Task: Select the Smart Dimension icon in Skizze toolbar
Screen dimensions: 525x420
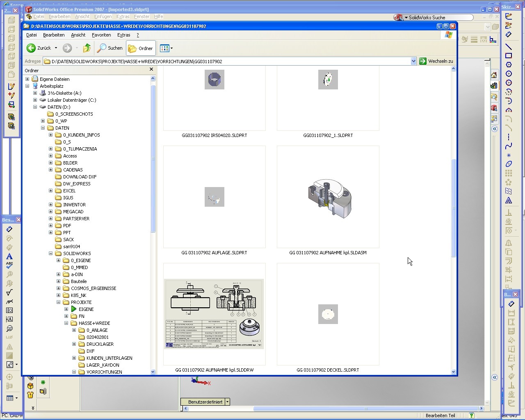Action: [509, 34]
